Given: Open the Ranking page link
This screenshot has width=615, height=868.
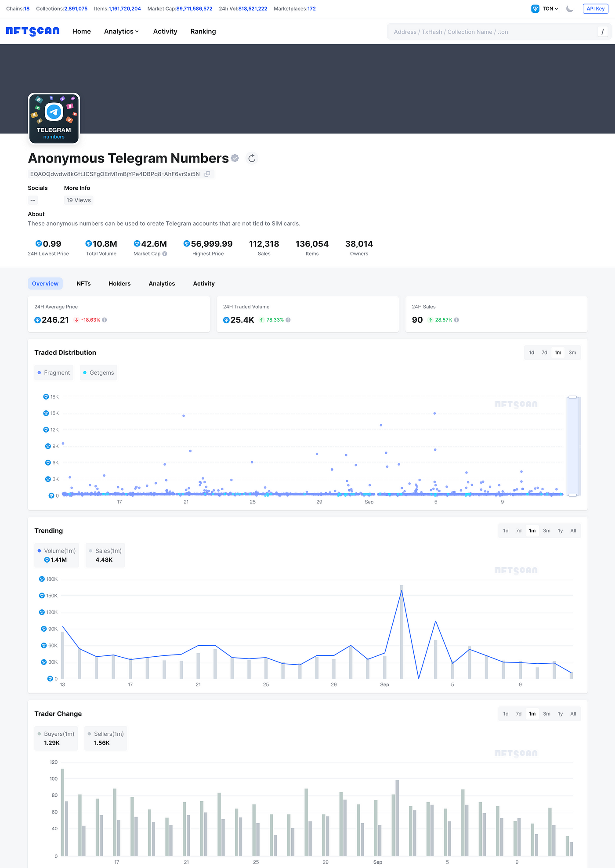Looking at the screenshot, I should 203,32.
